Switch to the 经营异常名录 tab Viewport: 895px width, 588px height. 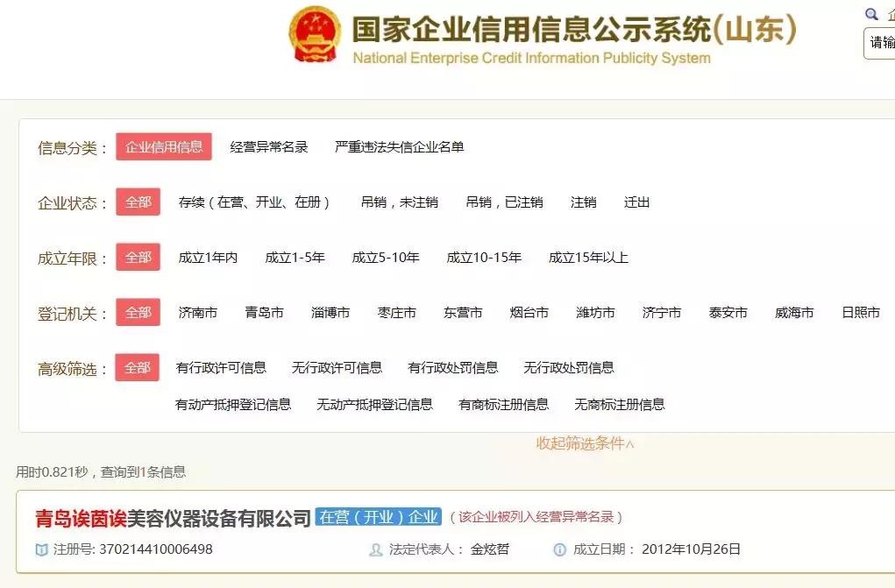(269, 147)
